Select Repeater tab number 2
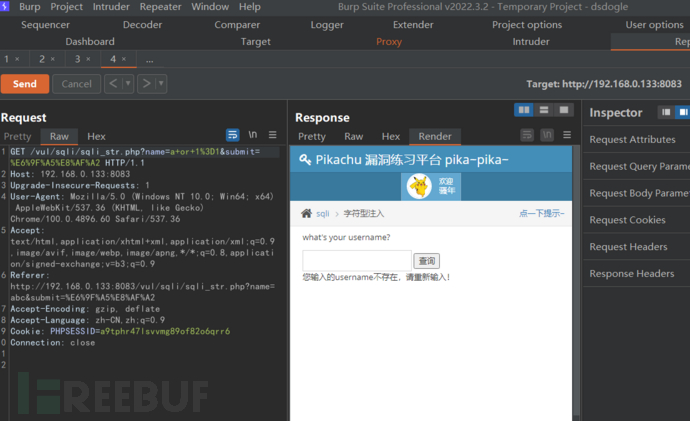The width and height of the screenshot is (690, 421). coord(42,59)
